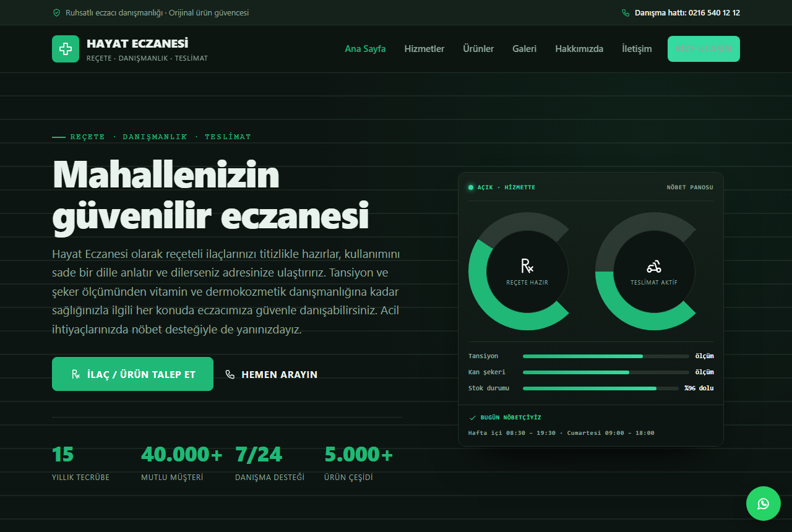Click the phone icon beside Danışma hattı

tap(626, 12)
